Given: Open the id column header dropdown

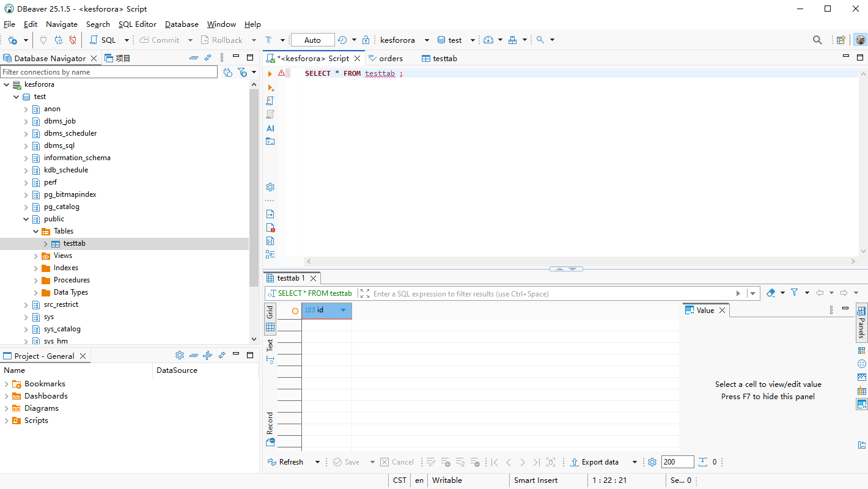Looking at the screenshot, I should (343, 311).
